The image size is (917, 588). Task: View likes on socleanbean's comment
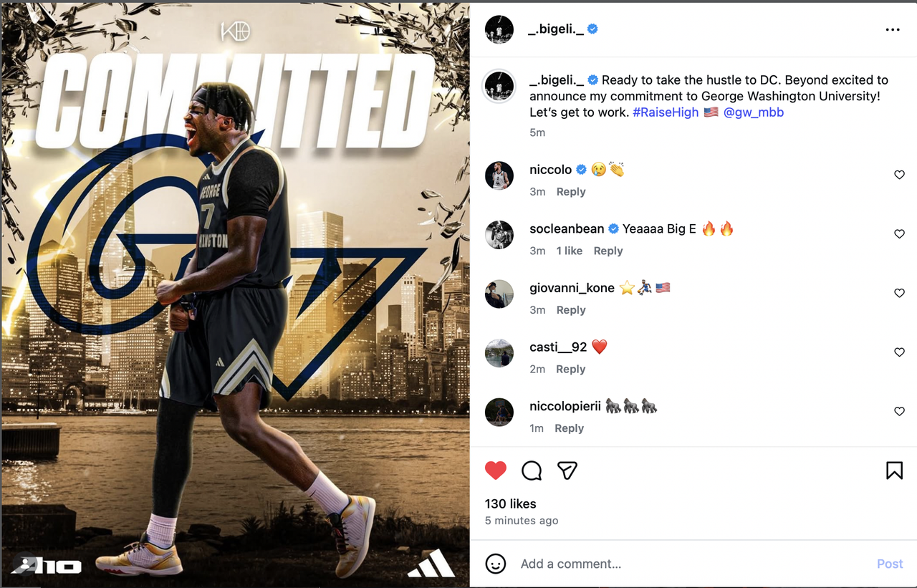point(570,251)
